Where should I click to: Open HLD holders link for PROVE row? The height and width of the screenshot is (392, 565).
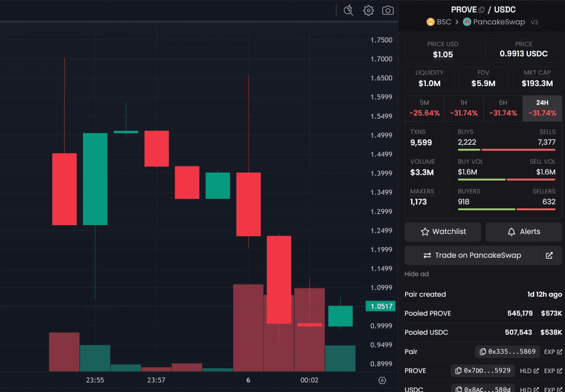(529, 371)
